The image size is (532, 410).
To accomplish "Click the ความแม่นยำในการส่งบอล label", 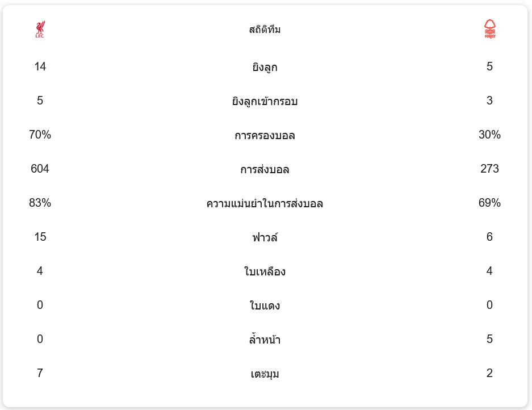I will click(265, 203).
